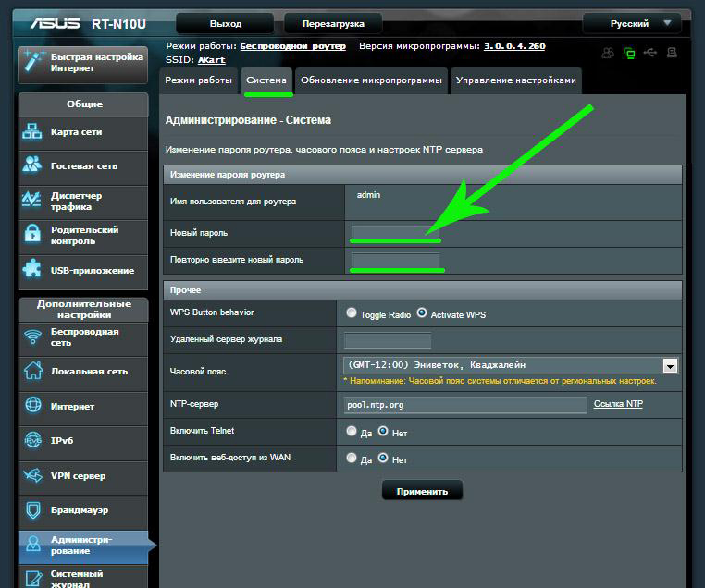The image size is (705, 588).
Task: Enable Telnet by selecting Да
Action: point(352,432)
